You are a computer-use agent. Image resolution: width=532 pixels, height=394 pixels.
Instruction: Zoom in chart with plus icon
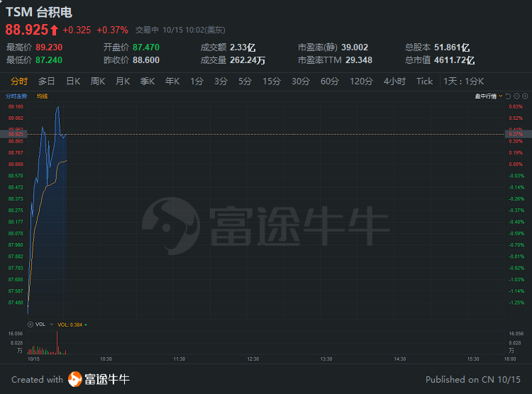[x=525, y=96]
